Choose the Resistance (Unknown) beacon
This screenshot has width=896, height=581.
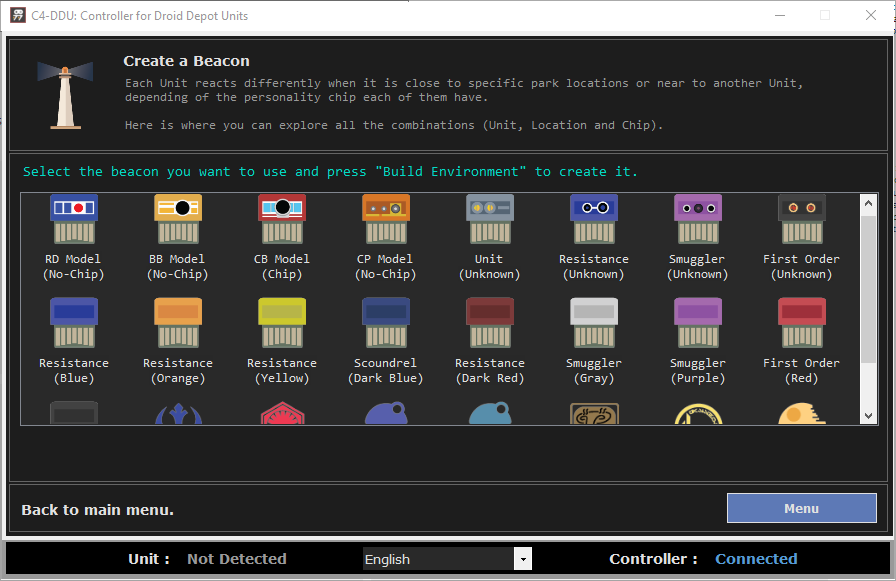(x=594, y=238)
